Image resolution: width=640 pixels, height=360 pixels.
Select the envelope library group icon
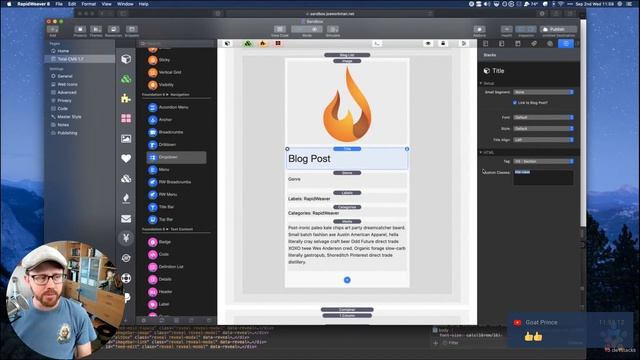[126, 219]
